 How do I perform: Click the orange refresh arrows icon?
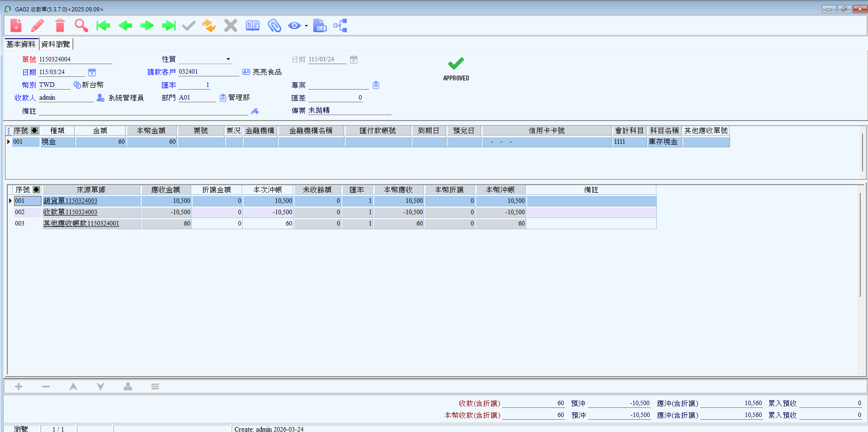[209, 25]
